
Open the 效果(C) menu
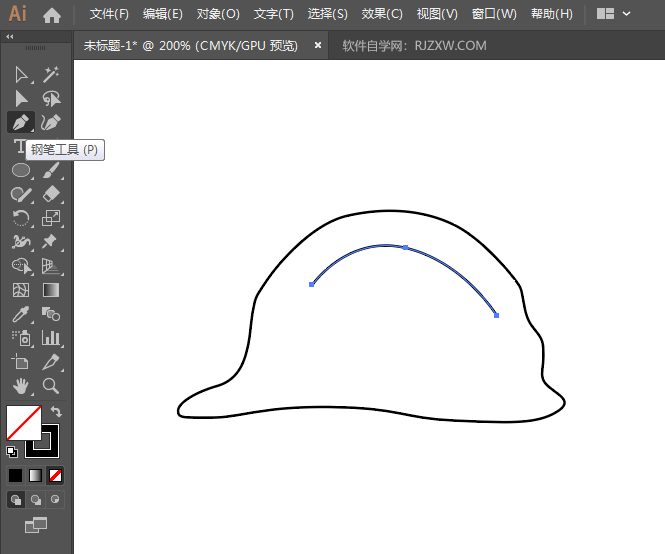coord(382,14)
